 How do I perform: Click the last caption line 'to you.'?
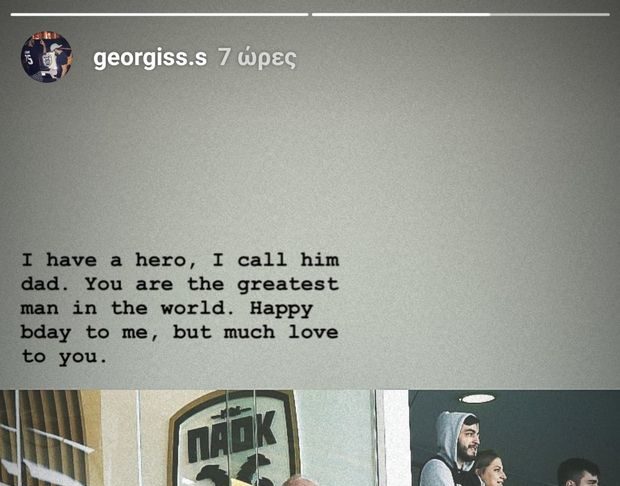(64, 357)
